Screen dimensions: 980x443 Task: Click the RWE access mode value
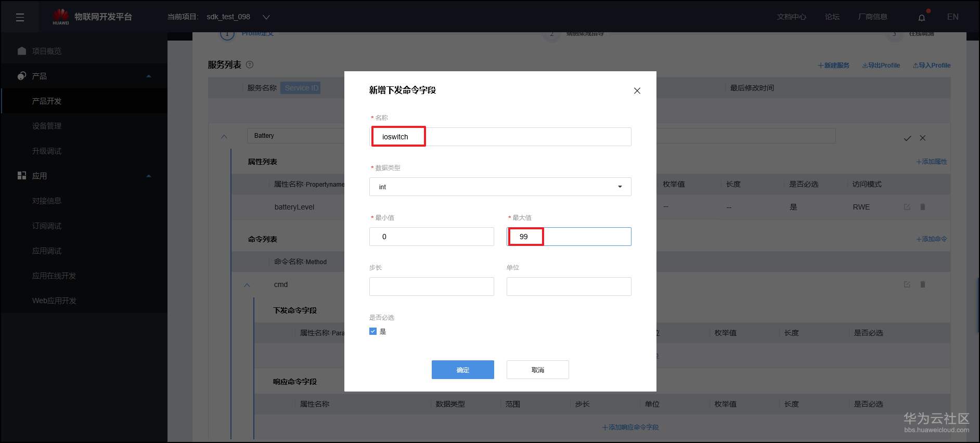pyautogui.click(x=861, y=207)
